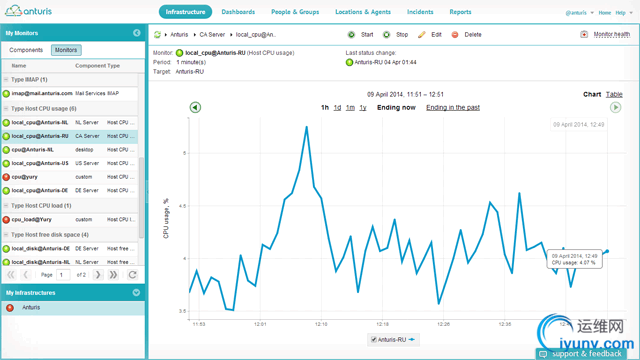This screenshot has height=360, width=640.
Task: Select local_disk@Anturis-NL monitor row
Action: (69, 261)
